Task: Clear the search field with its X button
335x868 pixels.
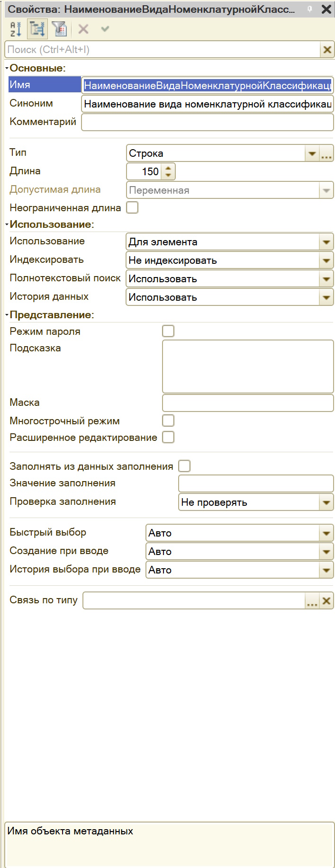Action: [x=327, y=50]
